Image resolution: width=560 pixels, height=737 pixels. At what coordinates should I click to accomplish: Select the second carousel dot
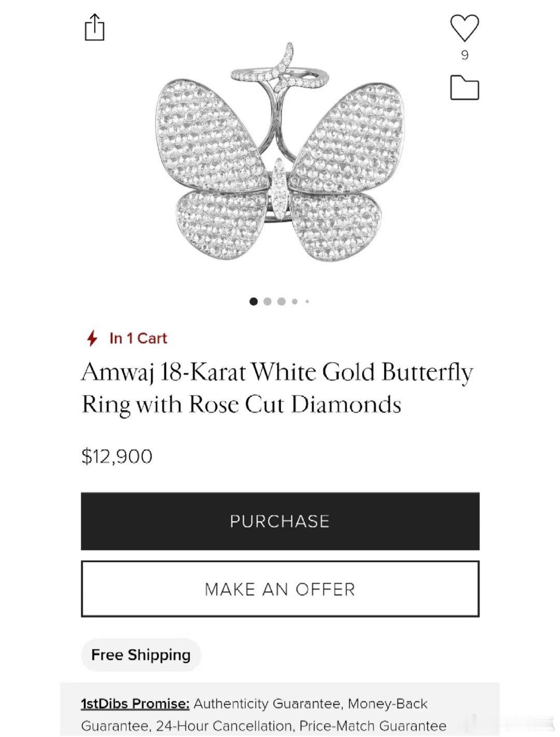click(268, 301)
